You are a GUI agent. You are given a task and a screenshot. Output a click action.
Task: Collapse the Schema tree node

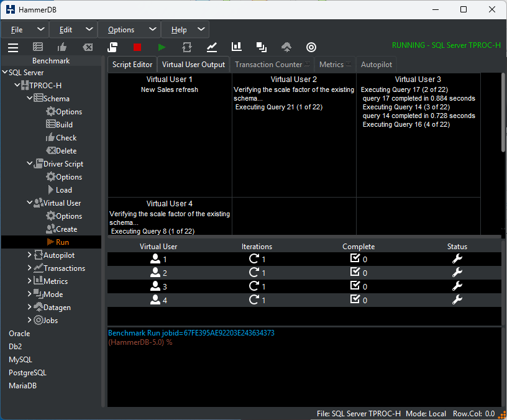click(x=29, y=98)
